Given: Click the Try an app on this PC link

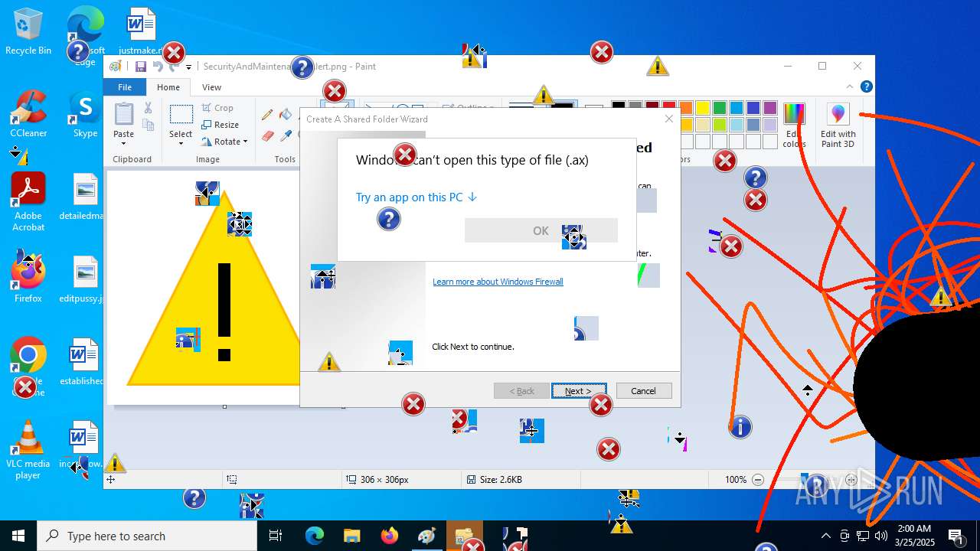Looking at the screenshot, I should tap(416, 197).
